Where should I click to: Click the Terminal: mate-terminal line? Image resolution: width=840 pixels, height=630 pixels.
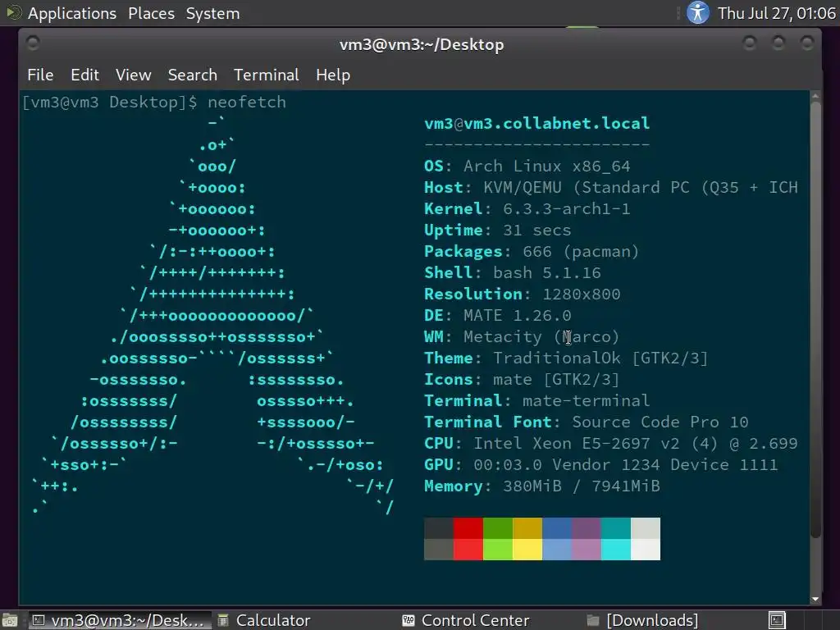pyautogui.click(x=536, y=400)
